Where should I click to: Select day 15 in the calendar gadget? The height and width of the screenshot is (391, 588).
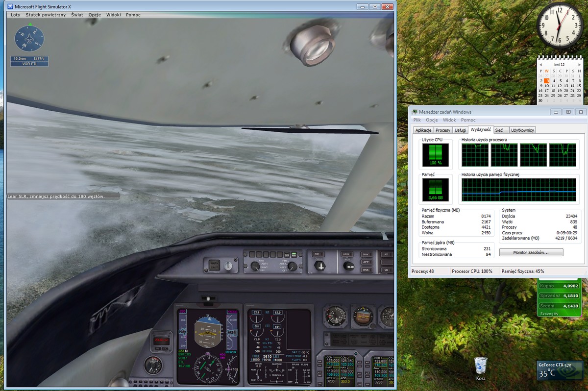[579, 86]
